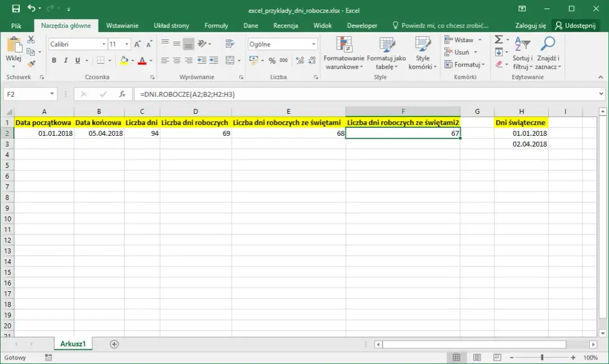The width and height of the screenshot is (609, 364).
Task: Switch to the Formuły ribbon tab
Action: pos(216,25)
